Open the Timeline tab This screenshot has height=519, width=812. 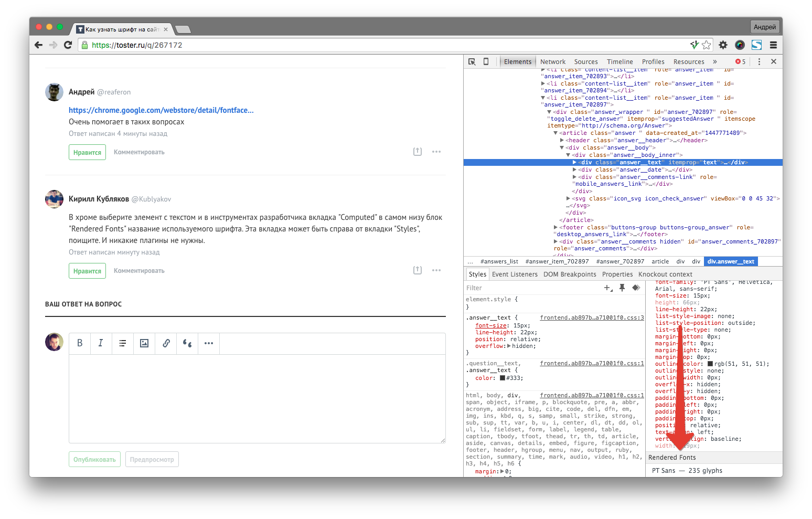point(620,61)
